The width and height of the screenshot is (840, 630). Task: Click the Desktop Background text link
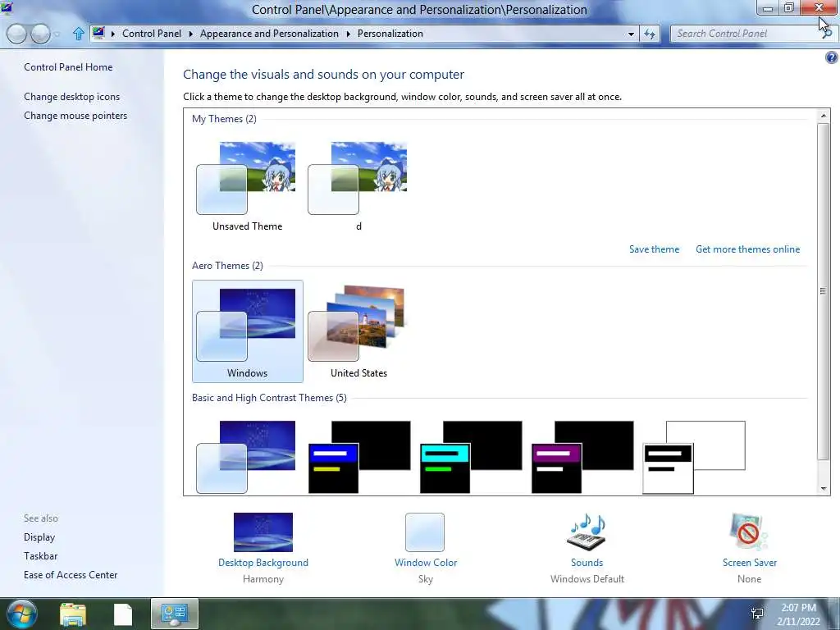pyautogui.click(x=263, y=563)
